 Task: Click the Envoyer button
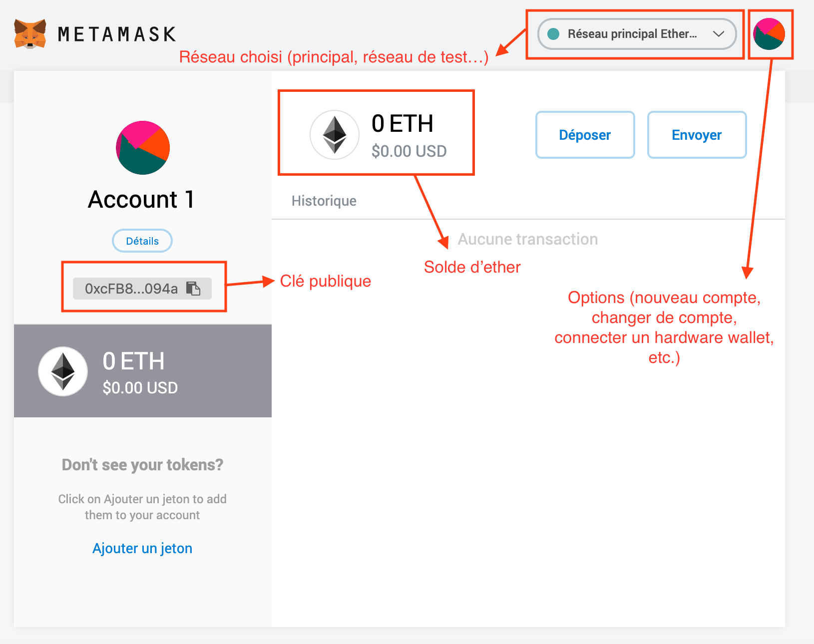coord(697,135)
